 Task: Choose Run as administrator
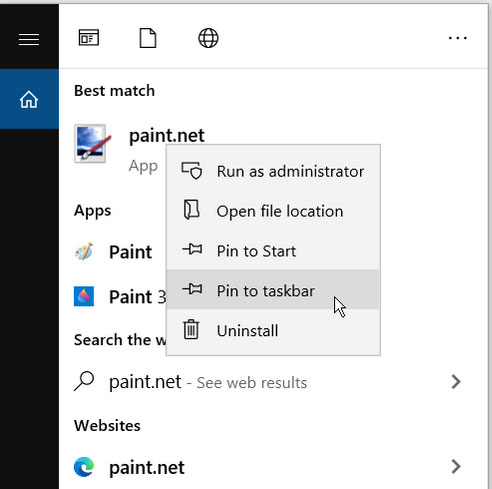[273, 171]
